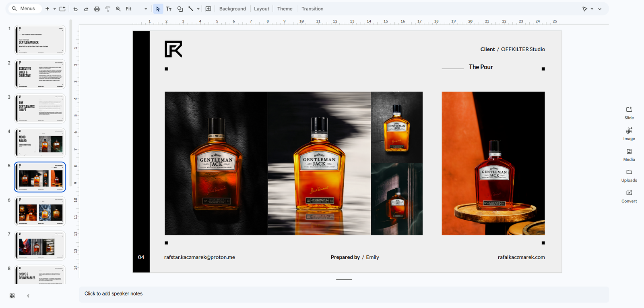Collapse the toolbar with the chevron
Image resolution: width=644 pixels, height=308 pixels.
pos(600,9)
